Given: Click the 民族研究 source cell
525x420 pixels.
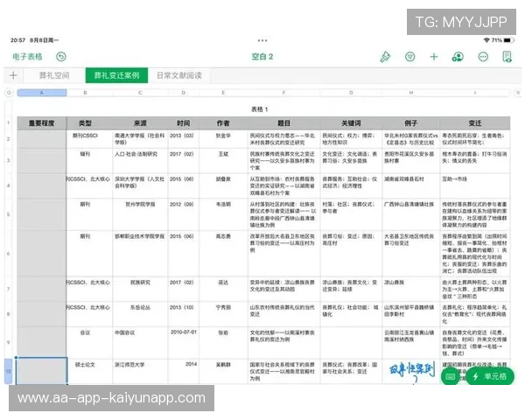Looking at the screenshot, I should click(x=140, y=290).
